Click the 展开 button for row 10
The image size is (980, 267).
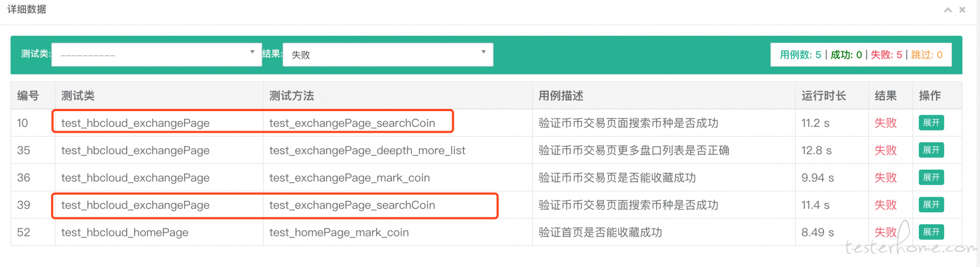point(931,123)
